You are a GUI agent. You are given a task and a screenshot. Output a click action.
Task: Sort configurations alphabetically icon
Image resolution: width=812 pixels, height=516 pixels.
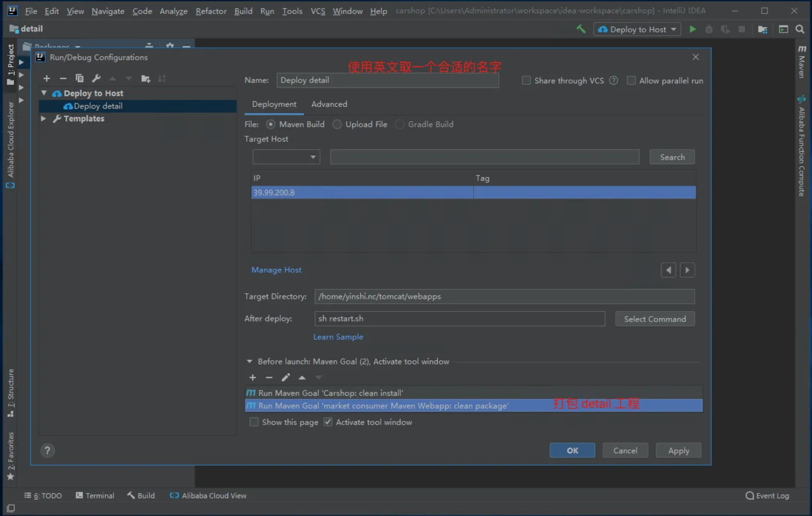[162, 78]
